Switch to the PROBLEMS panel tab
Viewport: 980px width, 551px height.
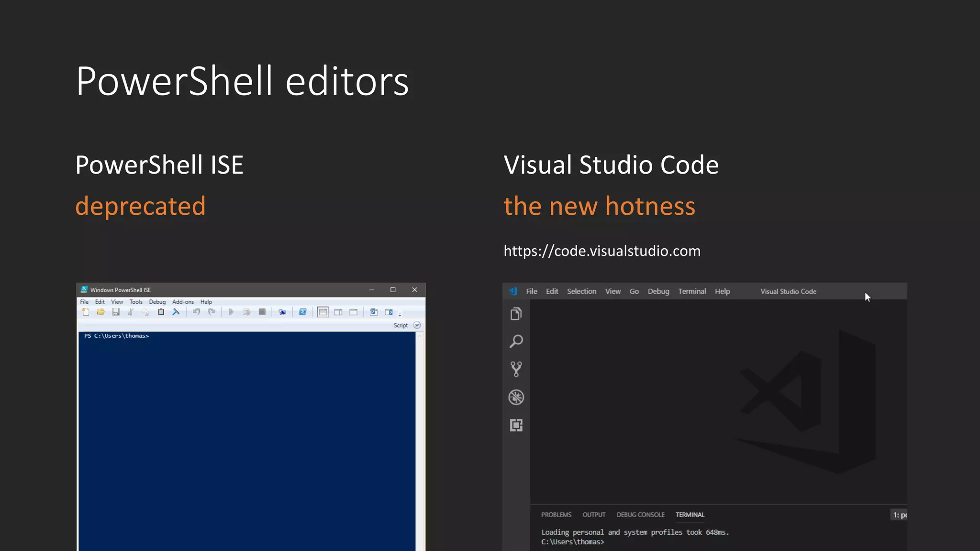click(x=556, y=515)
